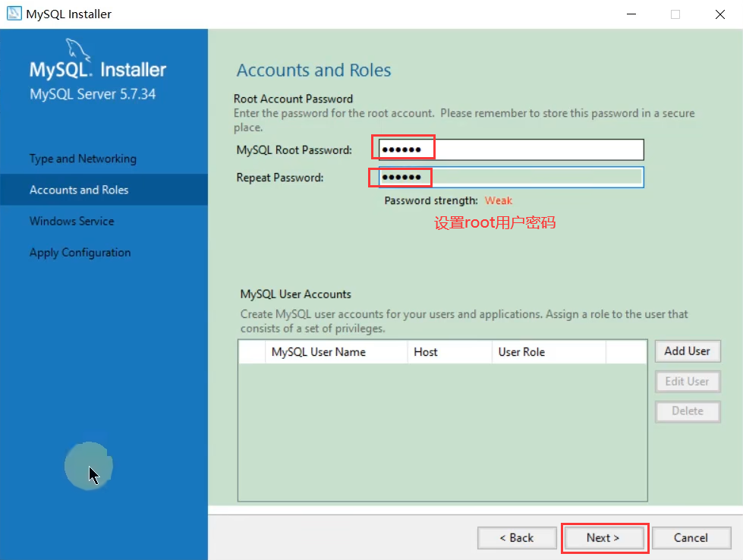Click the MySQL dolphin logo in sidebar
743x560 pixels.
(77, 49)
